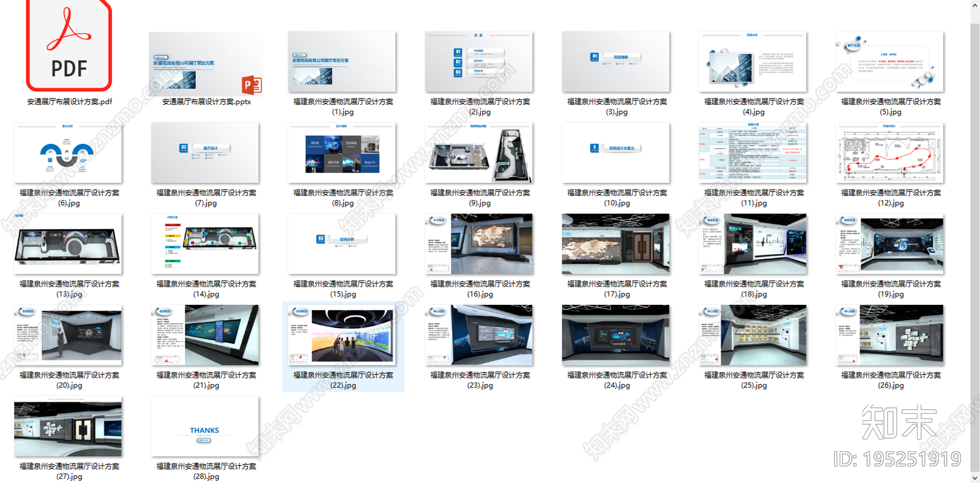
Task: Select thumbnail of image (6).jpg
Action: click(x=68, y=153)
